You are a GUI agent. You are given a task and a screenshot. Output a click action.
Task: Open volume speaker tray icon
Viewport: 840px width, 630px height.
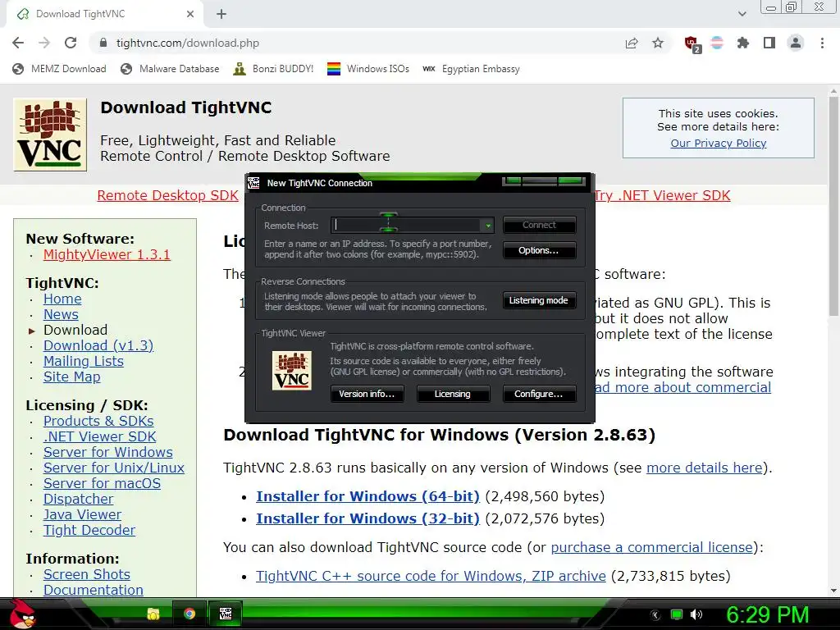(x=696, y=614)
